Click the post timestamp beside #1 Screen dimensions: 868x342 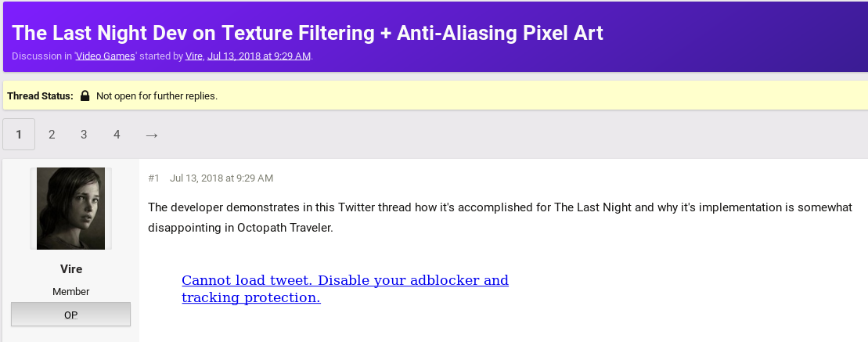click(x=222, y=178)
